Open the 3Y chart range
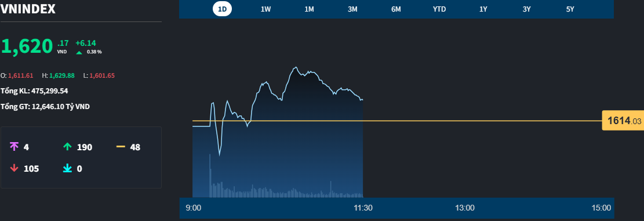The width and height of the screenshot is (644, 221). [526, 9]
